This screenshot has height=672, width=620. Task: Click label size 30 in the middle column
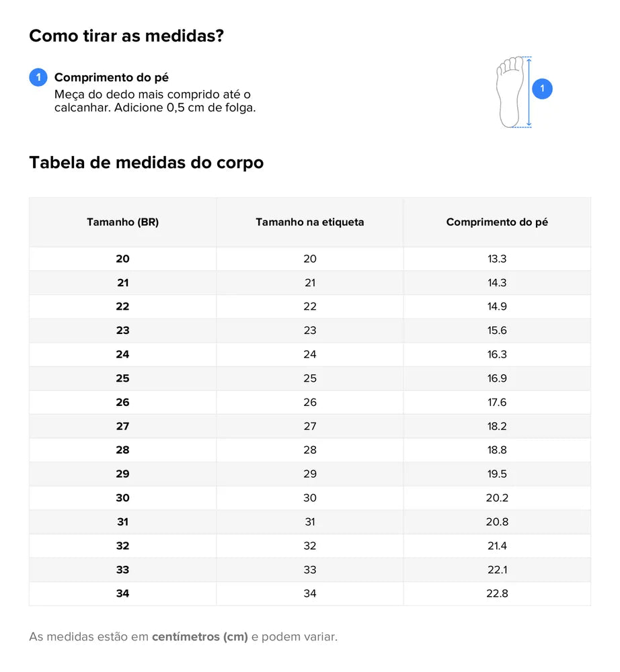[309, 498]
